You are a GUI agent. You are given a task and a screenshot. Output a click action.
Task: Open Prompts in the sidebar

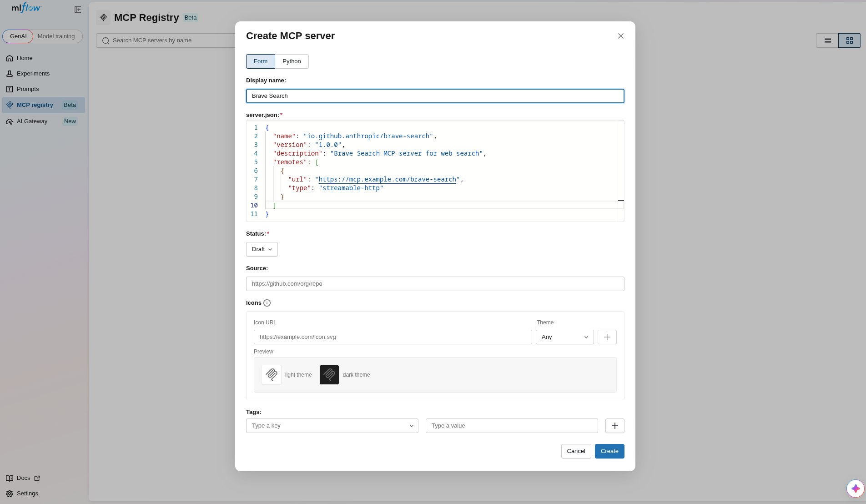click(x=44, y=89)
